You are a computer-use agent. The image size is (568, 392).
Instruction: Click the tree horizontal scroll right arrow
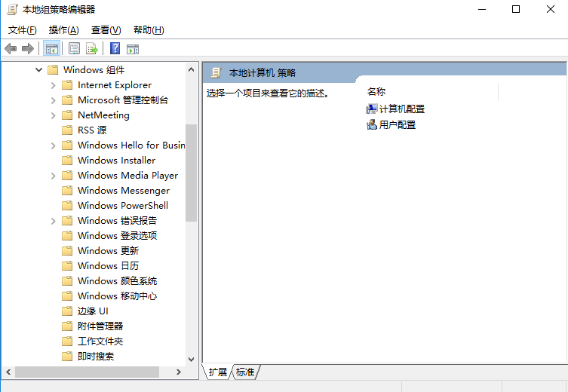click(x=178, y=372)
